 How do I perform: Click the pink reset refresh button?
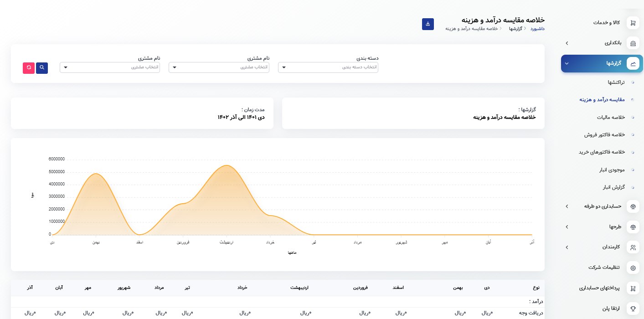click(29, 68)
